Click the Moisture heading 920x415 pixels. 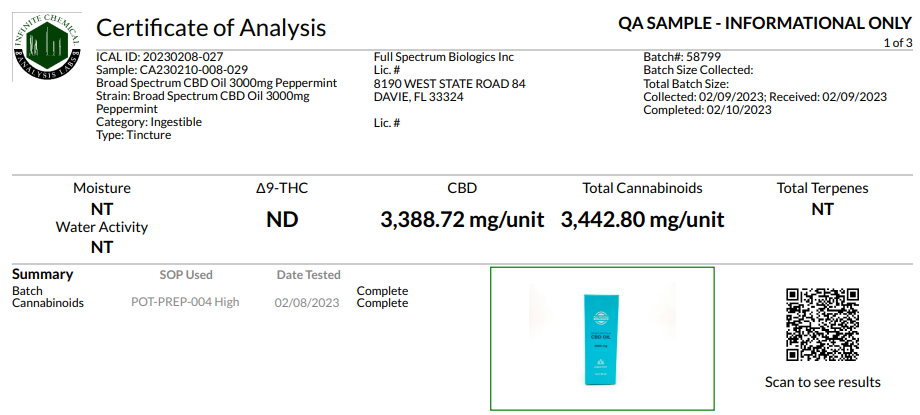[101, 188]
